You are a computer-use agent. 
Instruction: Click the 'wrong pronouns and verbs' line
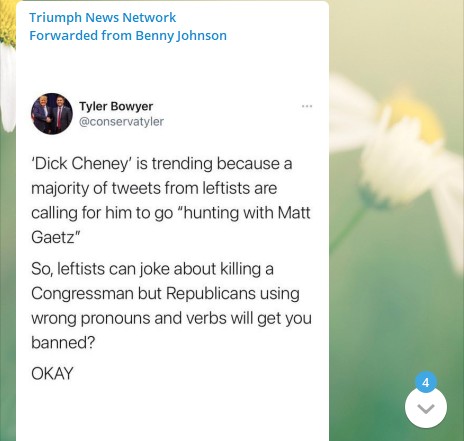(171, 318)
